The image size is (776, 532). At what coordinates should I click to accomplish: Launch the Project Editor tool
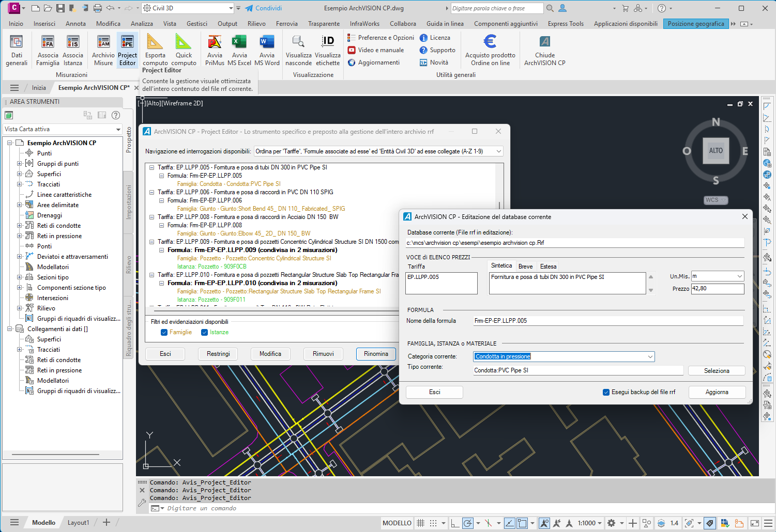click(x=127, y=50)
